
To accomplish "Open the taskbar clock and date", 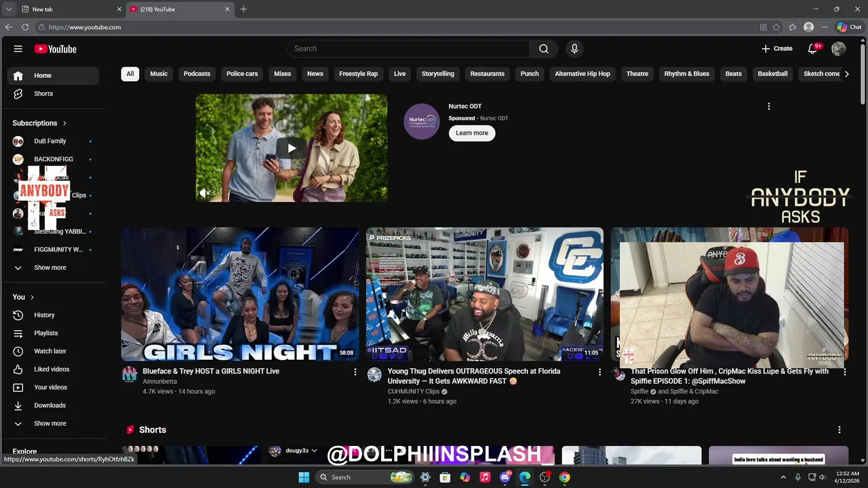I will click(847, 477).
